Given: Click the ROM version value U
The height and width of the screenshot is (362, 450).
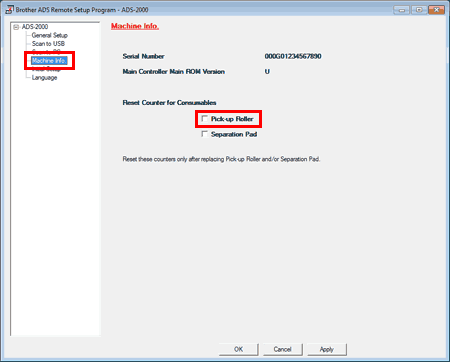Looking at the screenshot, I should [267, 71].
